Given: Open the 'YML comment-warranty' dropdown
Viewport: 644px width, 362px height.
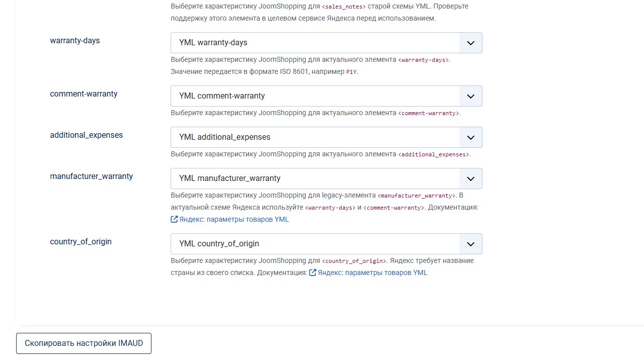Looking at the screenshot, I should click(327, 96).
